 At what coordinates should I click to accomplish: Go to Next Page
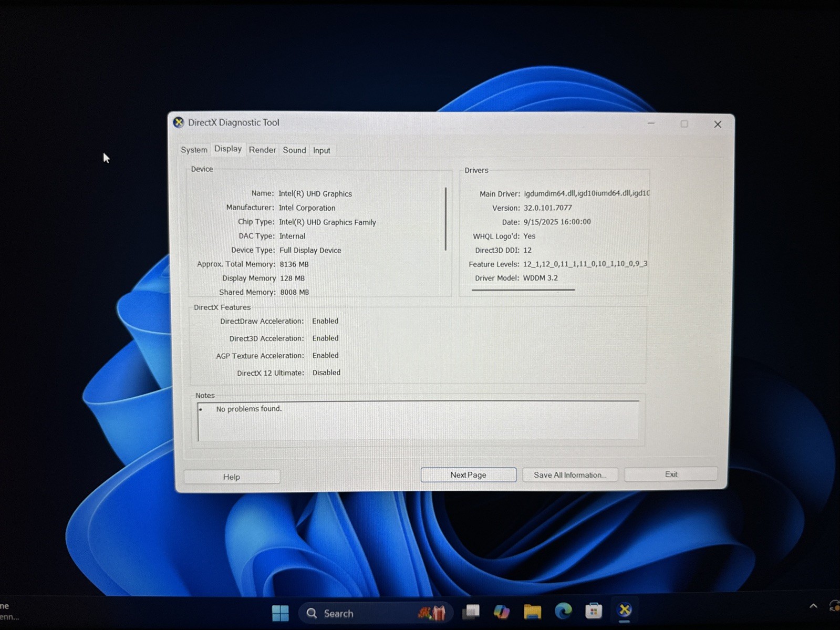[x=468, y=475]
